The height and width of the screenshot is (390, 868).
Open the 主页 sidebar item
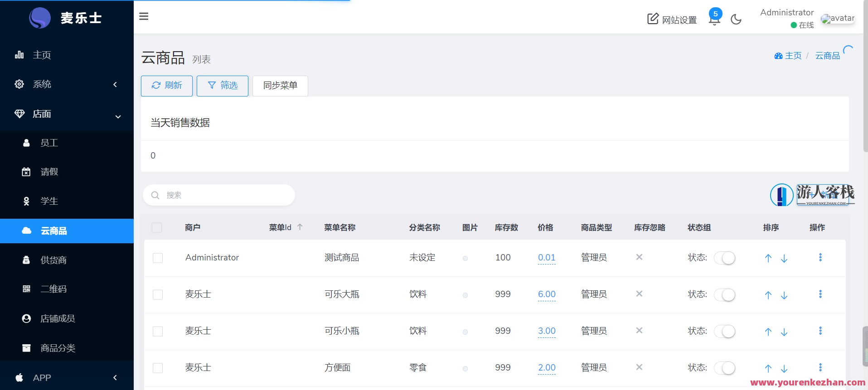tap(67, 55)
